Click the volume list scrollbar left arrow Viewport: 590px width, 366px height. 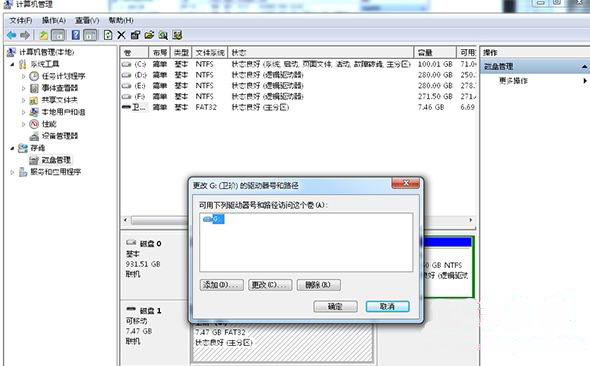[x=126, y=220]
